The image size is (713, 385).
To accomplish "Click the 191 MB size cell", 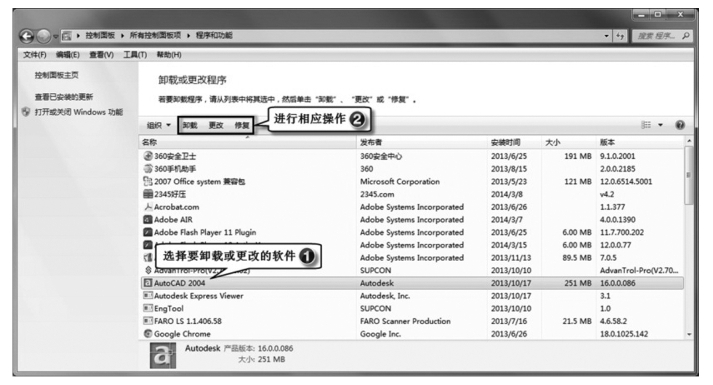I will pyautogui.click(x=577, y=156).
